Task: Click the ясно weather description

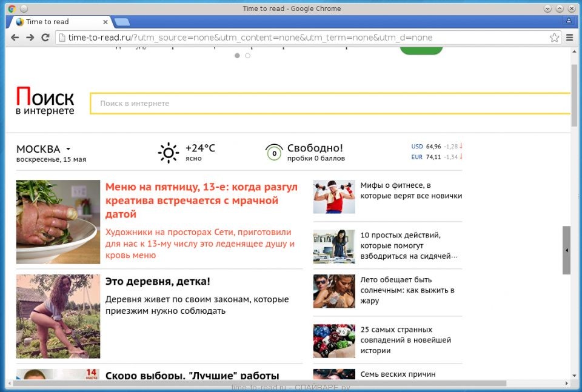Action: click(x=193, y=158)
